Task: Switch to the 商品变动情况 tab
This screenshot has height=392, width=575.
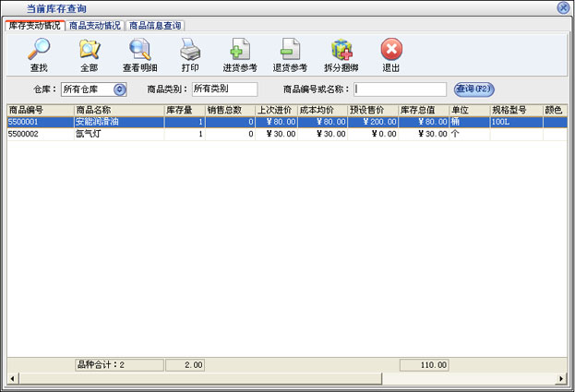Action: [94, 25]
